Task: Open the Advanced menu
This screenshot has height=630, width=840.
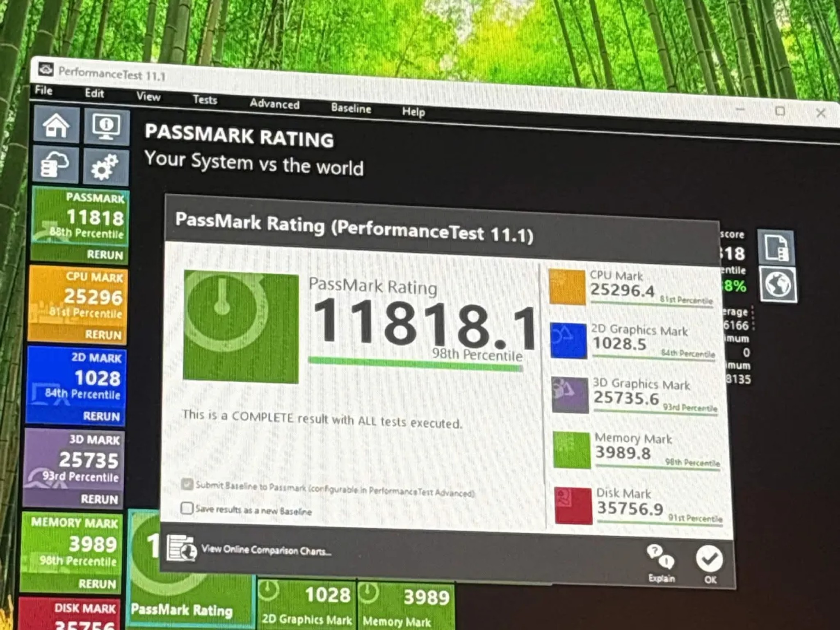Action: (x=274, y=104)
